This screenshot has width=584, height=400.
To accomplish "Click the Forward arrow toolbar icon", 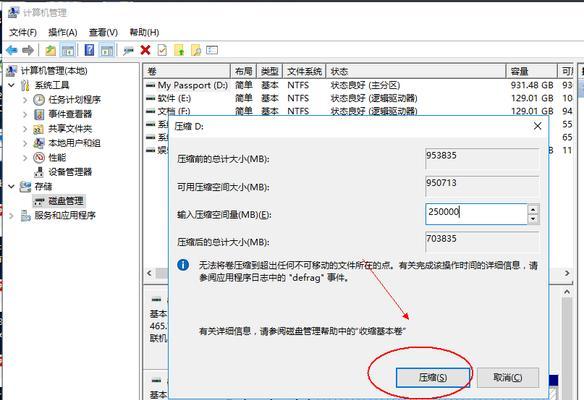I will click(x=28, y=50).
